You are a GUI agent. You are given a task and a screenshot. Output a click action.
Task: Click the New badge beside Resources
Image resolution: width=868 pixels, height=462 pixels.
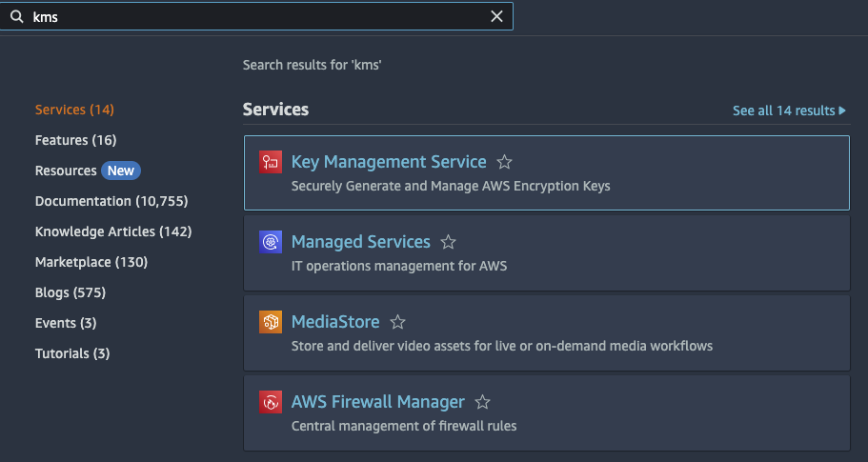point(121,171)
